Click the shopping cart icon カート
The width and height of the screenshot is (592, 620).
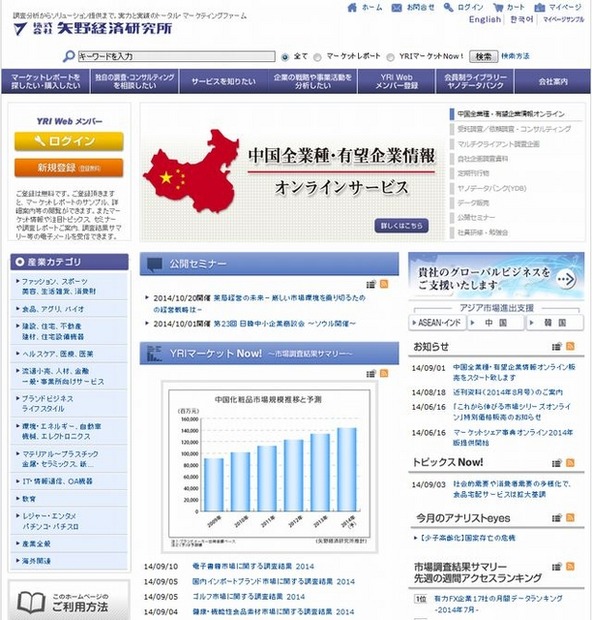[x=498, y=8]
